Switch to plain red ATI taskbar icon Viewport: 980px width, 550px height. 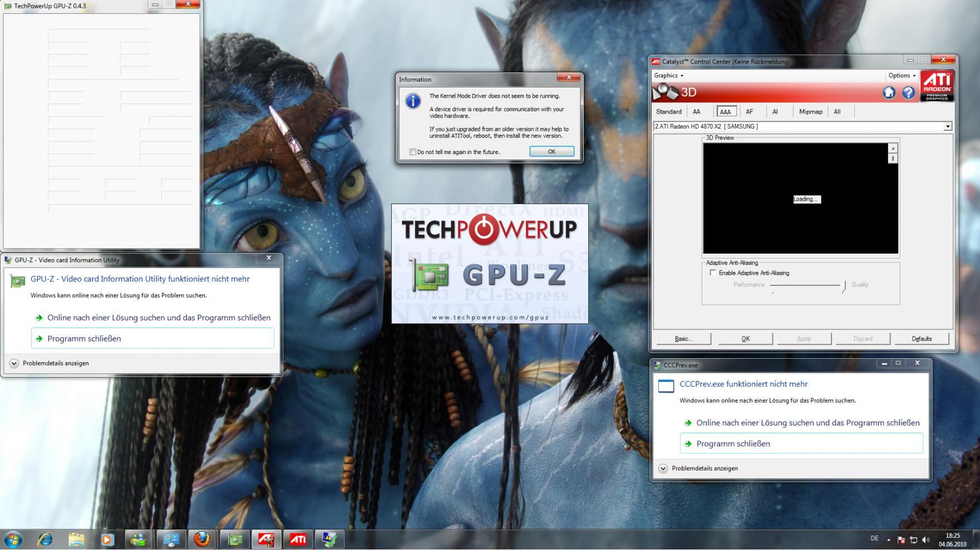pos(298,539)
